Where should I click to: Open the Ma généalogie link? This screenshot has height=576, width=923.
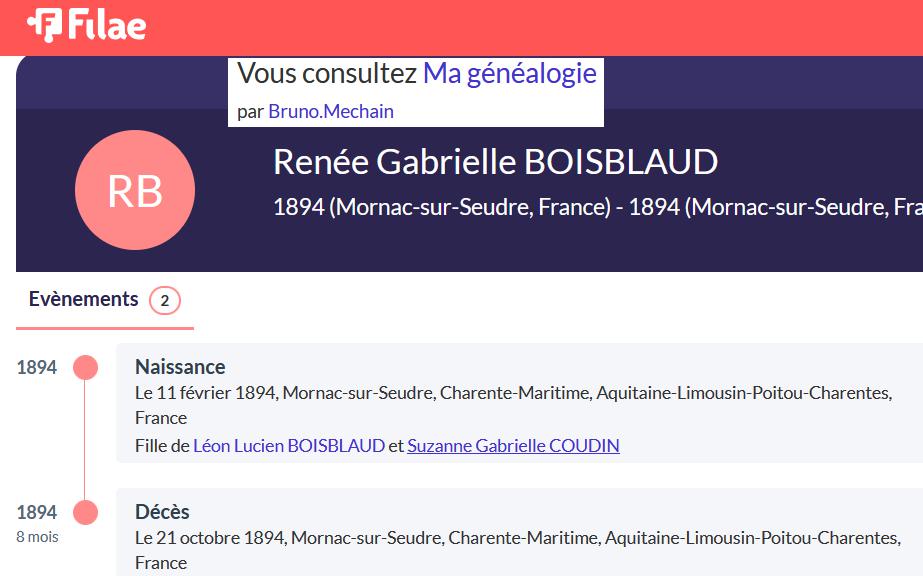[510, 74]
